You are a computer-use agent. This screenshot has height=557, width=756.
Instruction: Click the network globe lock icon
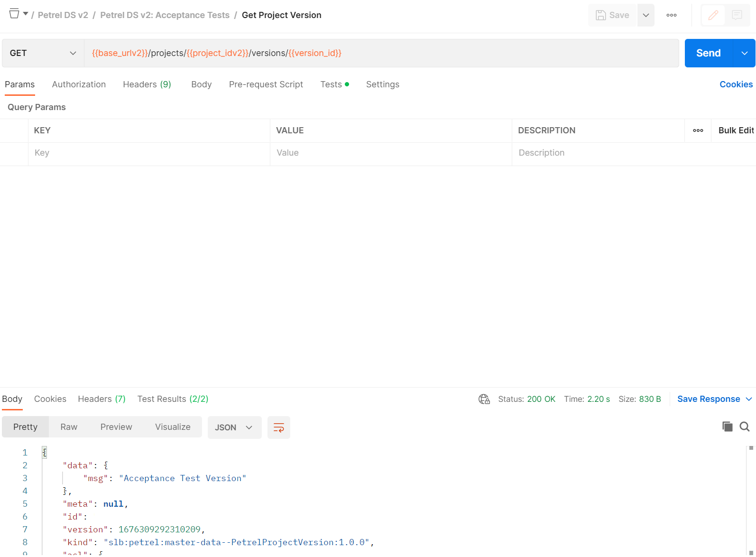click(484, 399)
